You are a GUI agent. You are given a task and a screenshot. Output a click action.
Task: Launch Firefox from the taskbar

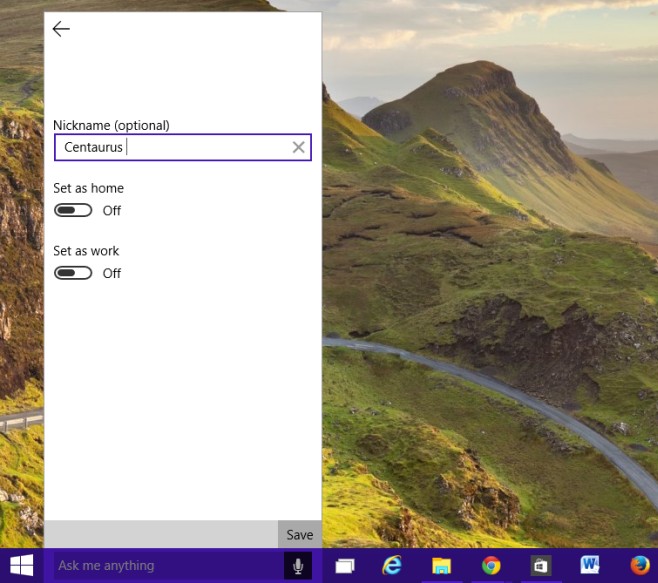click(640, 566)
